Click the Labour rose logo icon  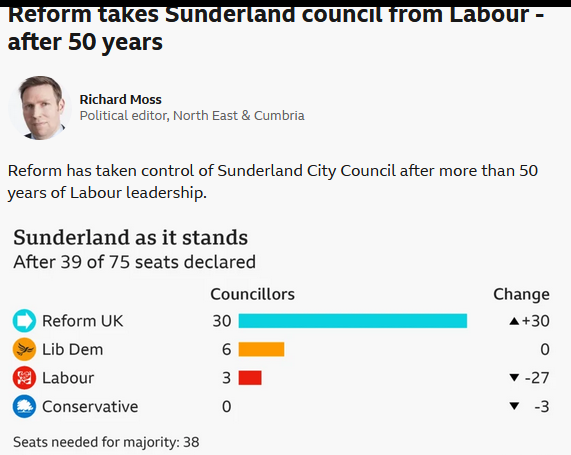tap(24, 378)
